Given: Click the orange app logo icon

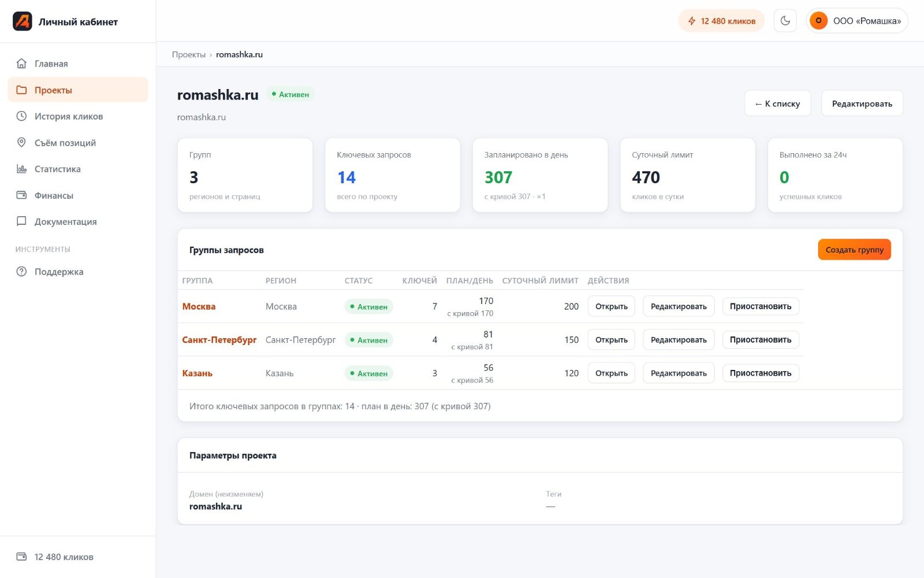Looking at the screenshot, I should [x=23, y=21].
